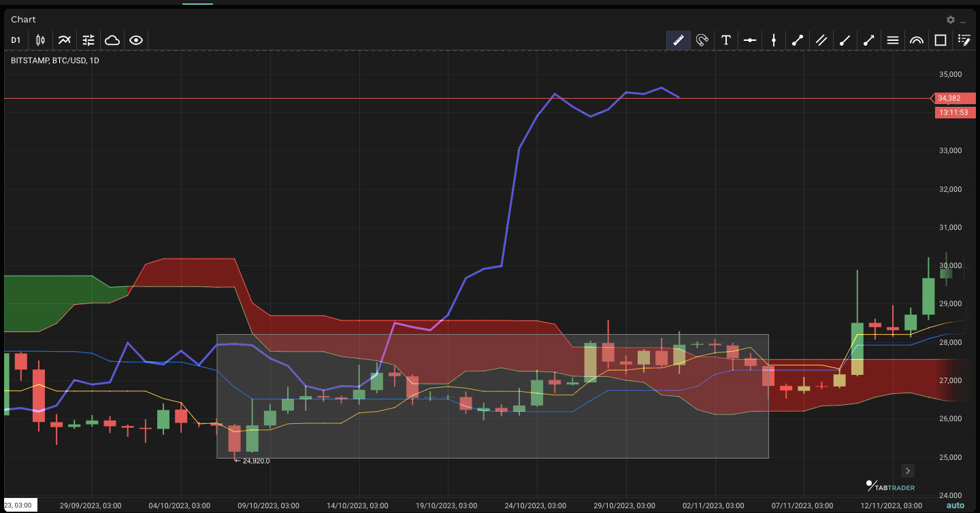Open the indicators menu
Viewport: 980px width, 513px height.
[64, 40]
